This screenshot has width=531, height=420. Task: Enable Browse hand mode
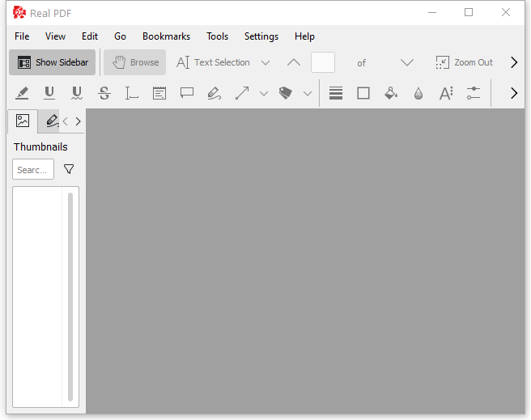pyautogui.click(x=135, y=62)
